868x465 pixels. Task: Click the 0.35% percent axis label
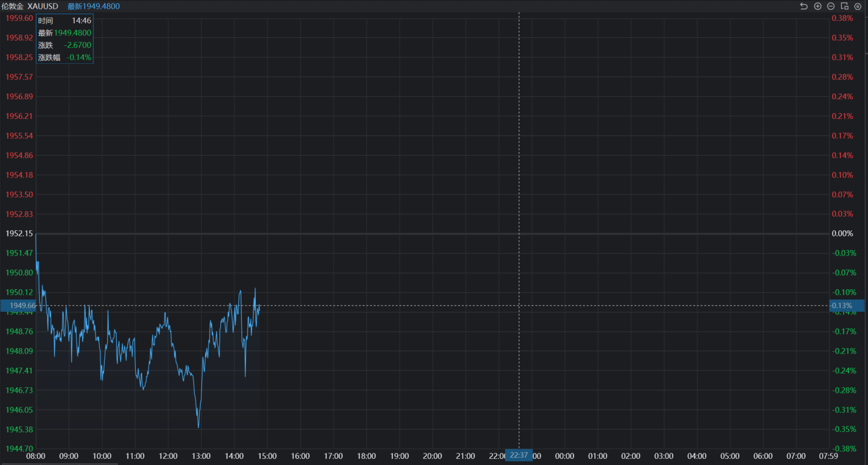[842, 38]
